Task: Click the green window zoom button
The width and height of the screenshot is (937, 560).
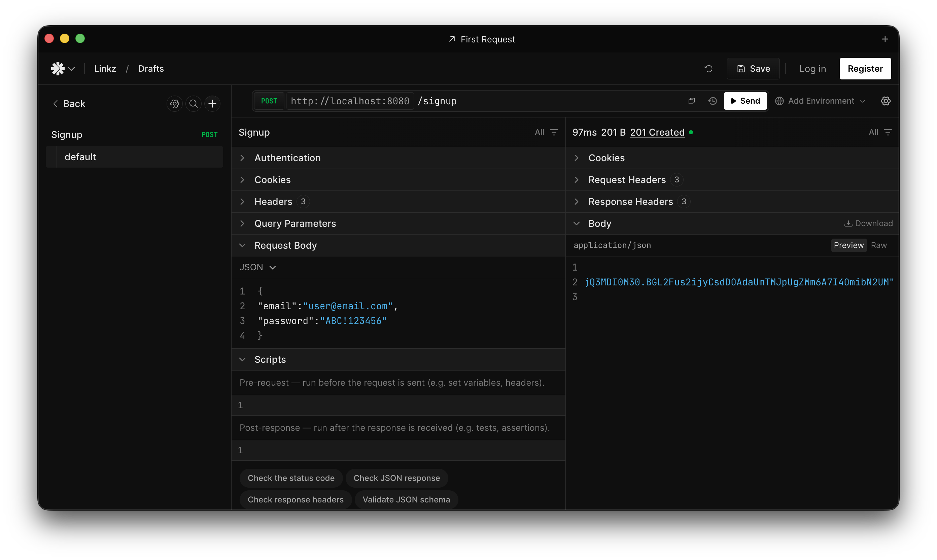Action: pos(80,38)
